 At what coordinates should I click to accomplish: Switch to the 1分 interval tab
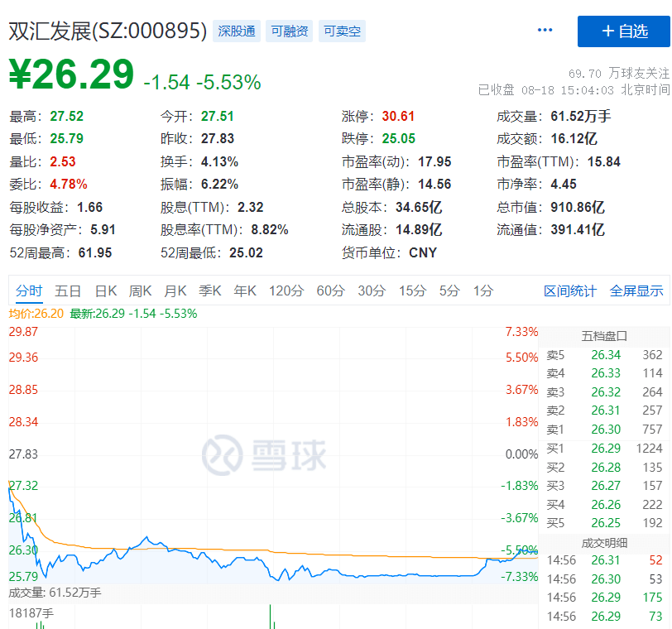[x=482, y=290]
